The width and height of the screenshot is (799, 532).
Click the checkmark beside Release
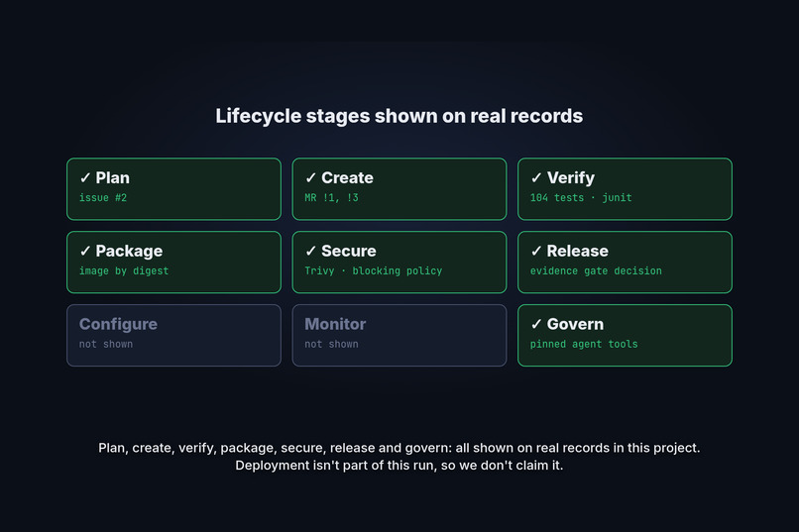pyautogui.click(x=536, y=251)
